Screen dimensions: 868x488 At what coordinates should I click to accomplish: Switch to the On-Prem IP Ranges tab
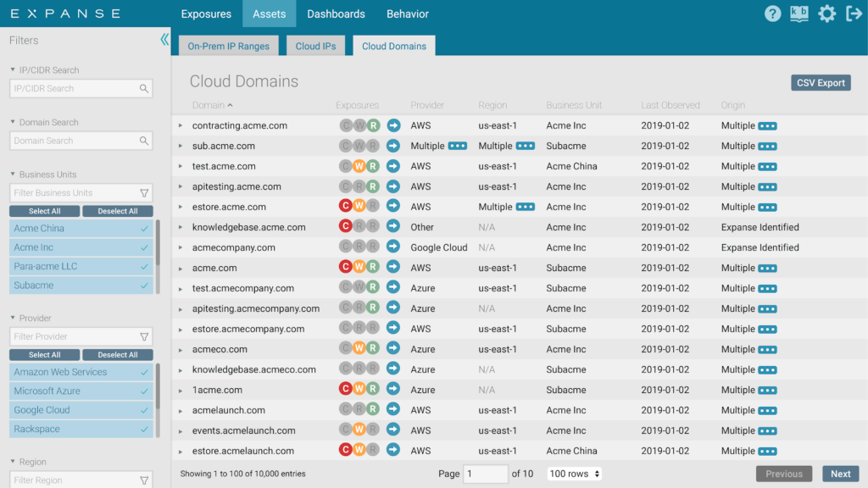click(228, 46)
